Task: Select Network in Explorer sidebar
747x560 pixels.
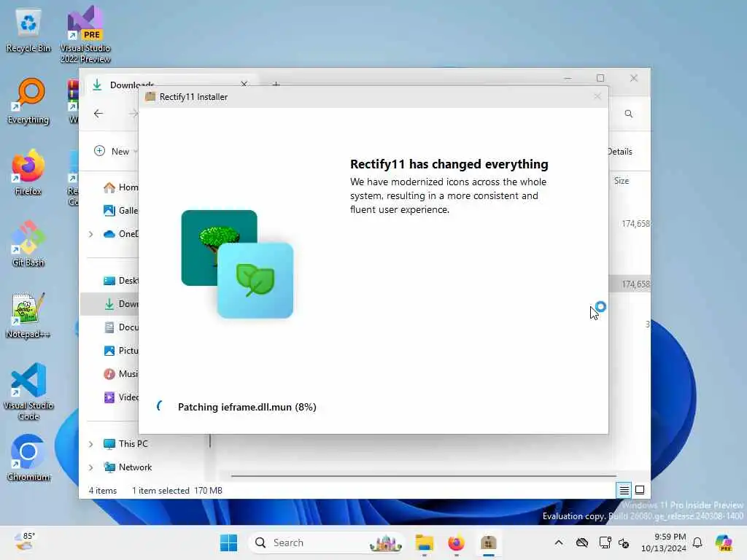Action: (128, 467)
